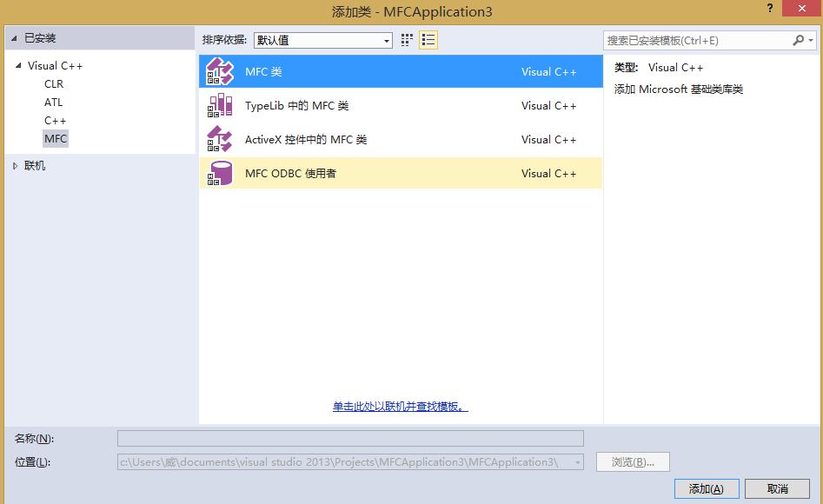Click the MFC 类 template icon
This screenshot has width=823, height=504.
click(220, 71)
